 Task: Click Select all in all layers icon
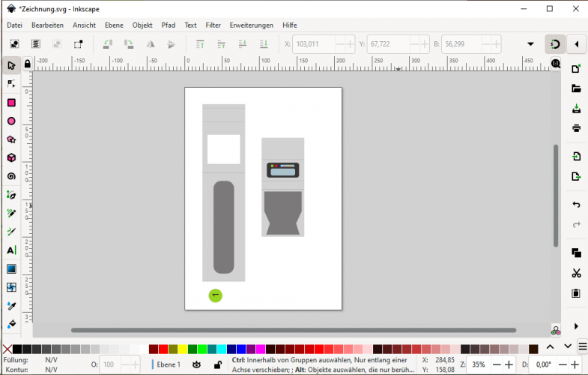[x=36, y=44]
